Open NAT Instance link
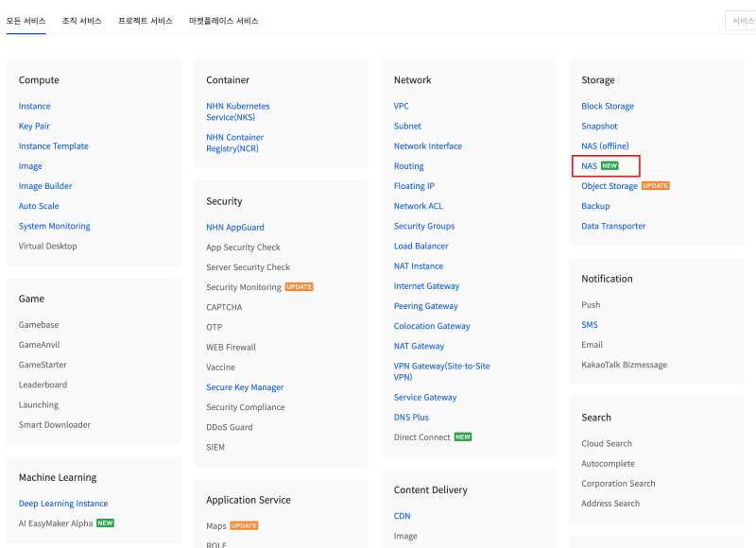 point(419,266)
